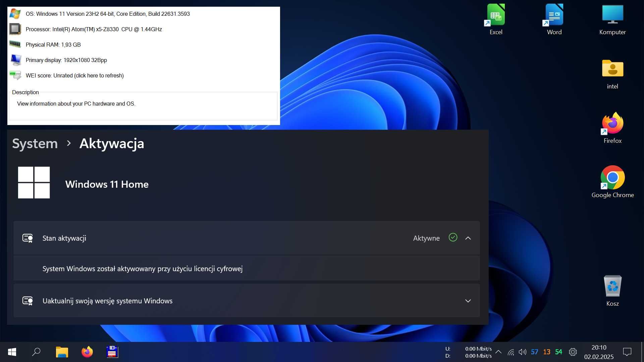Screen dimensions: 644x362
Task: Click the green 54 tray indicator
Action: (x=558, y=352)
